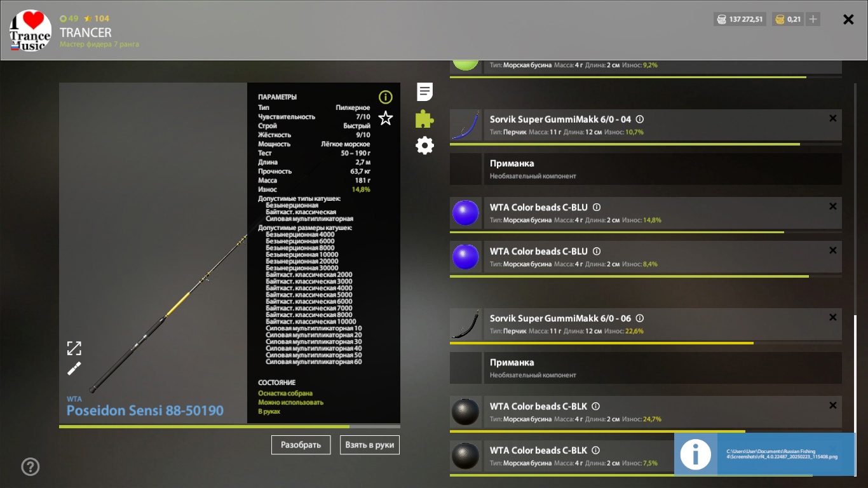Click the Тест 50 – 190 г value
The image size is (868, 488).
coord(356,153)
